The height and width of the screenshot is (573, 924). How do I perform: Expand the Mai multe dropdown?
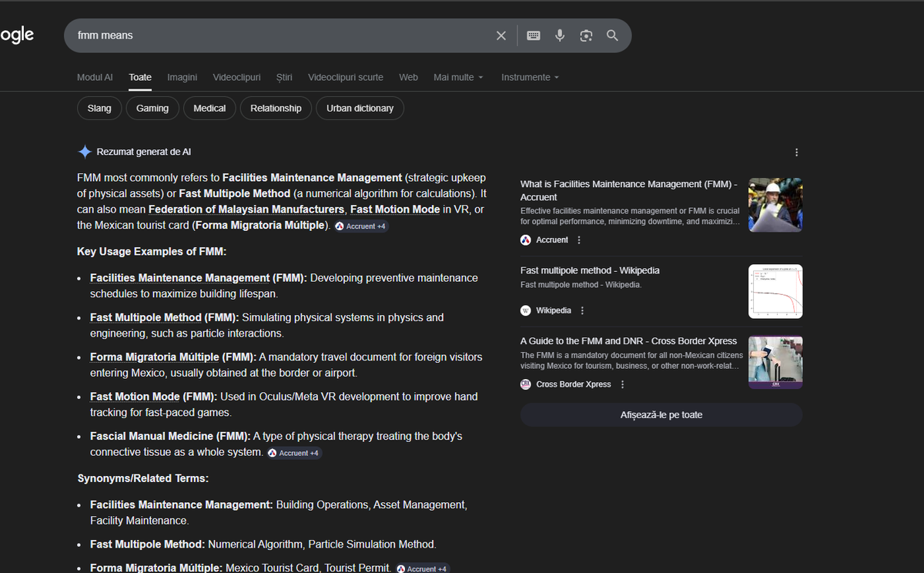[458, 77]
